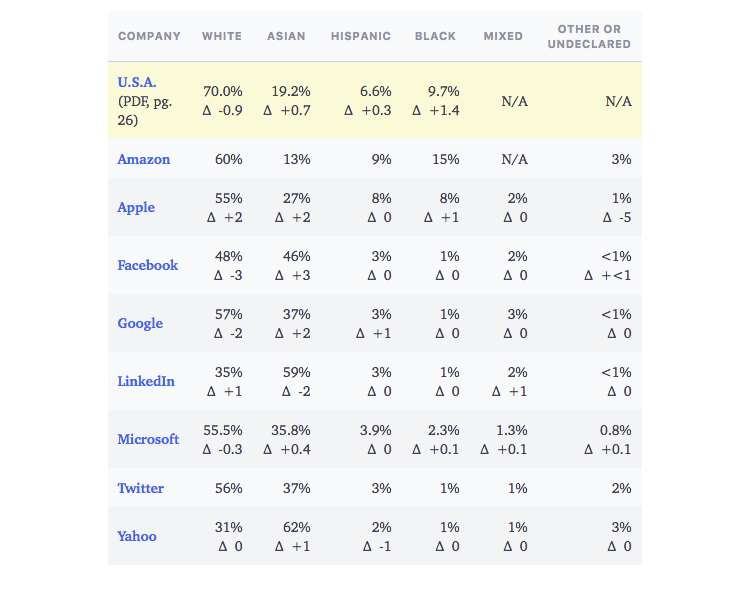750x589 pixels.
Task: Click the Amazon company link
Action: click(x=144, y=159)
